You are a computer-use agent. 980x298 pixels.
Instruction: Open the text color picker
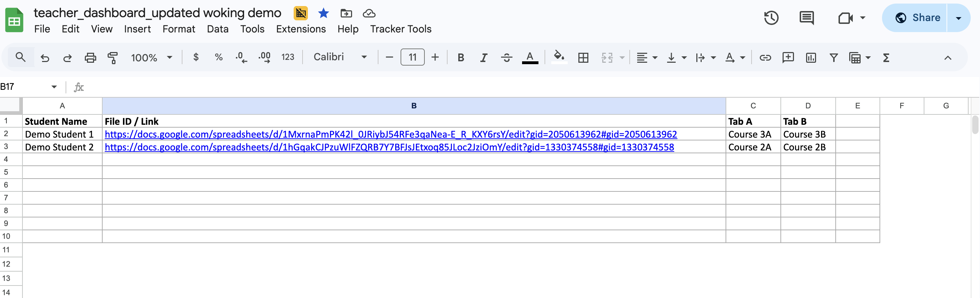click(x=530, y=57)
